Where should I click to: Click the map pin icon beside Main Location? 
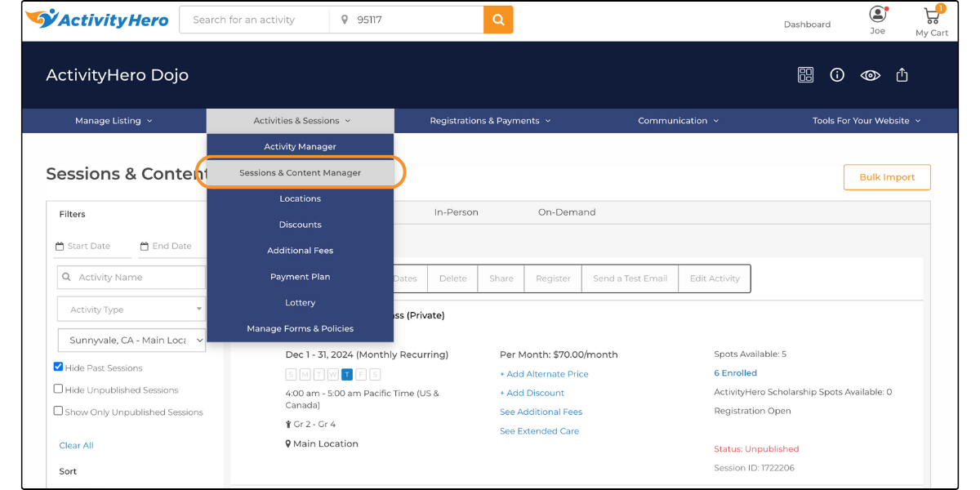pyautogui.click(x=288, y=444)
